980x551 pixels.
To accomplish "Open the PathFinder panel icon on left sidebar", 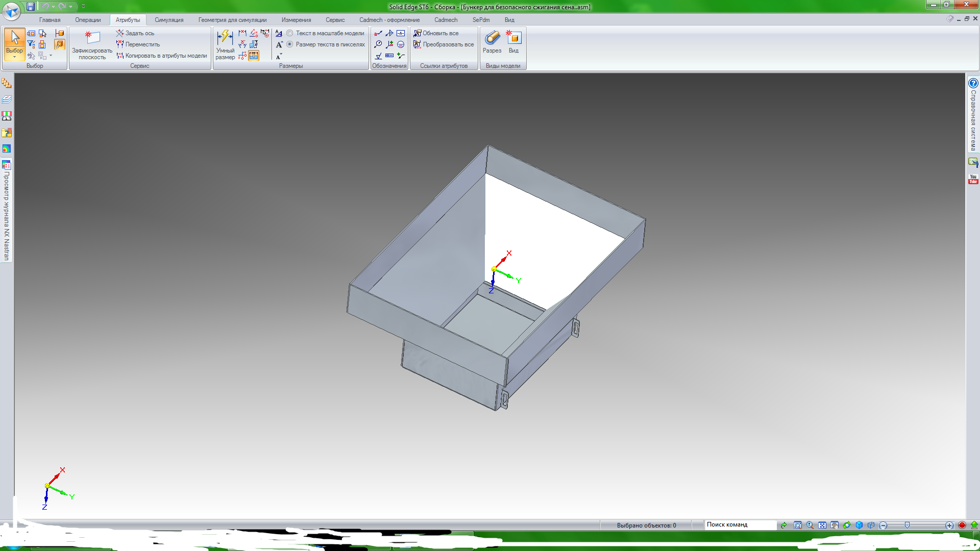I will [7, 83].
